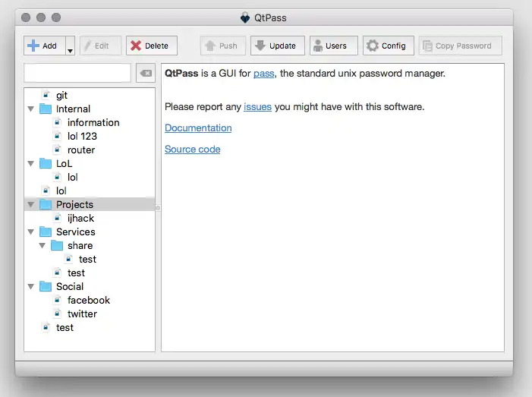Click the Add button
The height and width of the screenshot is (397, 532).
point(45,46)
